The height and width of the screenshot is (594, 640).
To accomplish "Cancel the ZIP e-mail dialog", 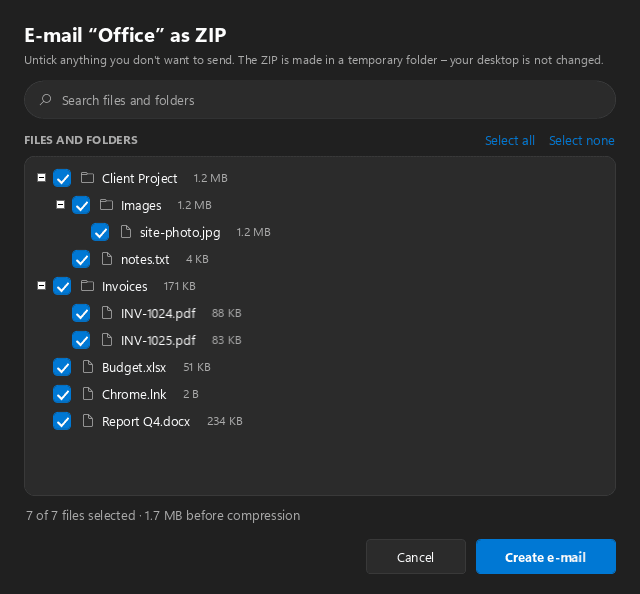I will [416, 557].
